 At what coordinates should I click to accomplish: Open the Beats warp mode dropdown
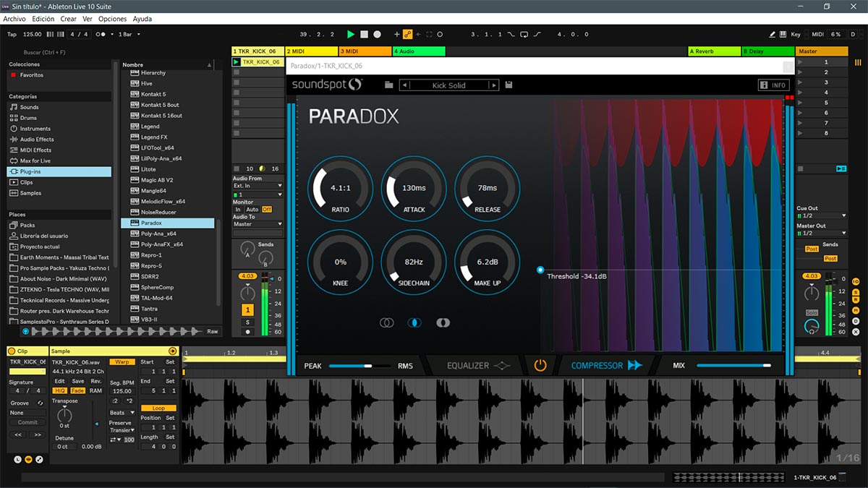pyautogui.click(x=122, y=413)
